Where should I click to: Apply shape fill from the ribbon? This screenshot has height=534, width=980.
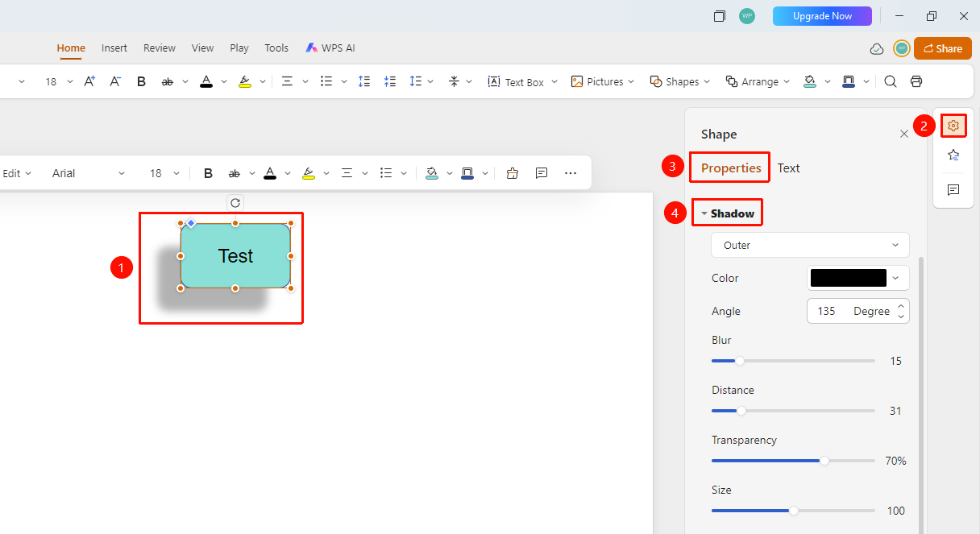tap(810, 81)
